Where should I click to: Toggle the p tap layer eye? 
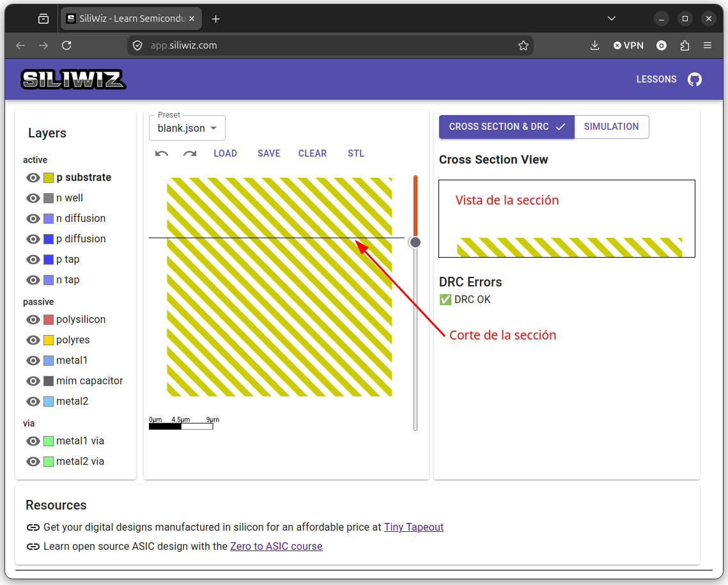click(x=33, y=260)
